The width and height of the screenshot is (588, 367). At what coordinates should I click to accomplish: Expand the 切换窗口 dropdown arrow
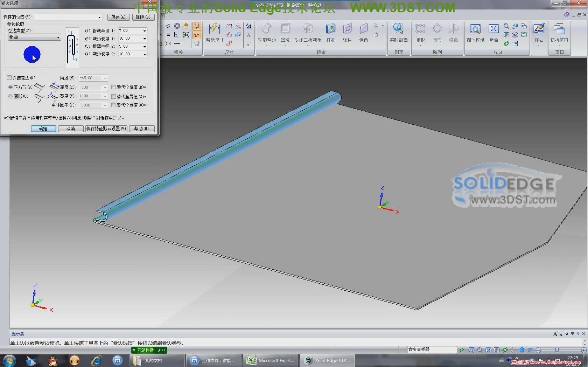tap(559, 46)
